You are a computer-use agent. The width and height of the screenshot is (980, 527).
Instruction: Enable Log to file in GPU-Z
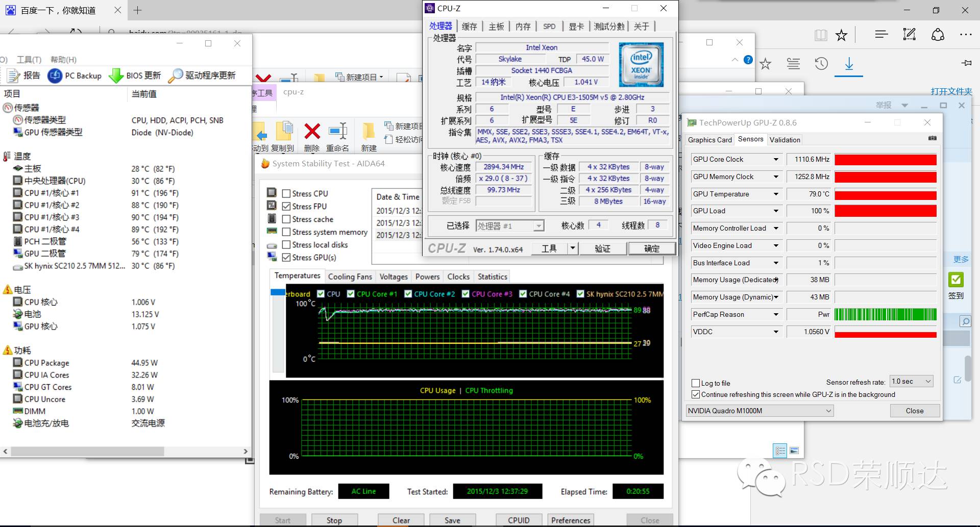click(x=695, y=383)
